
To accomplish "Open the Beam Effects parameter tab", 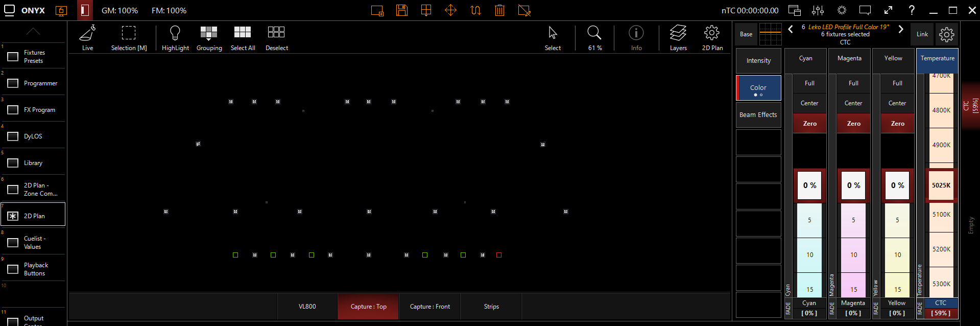I will click(758, 115).
